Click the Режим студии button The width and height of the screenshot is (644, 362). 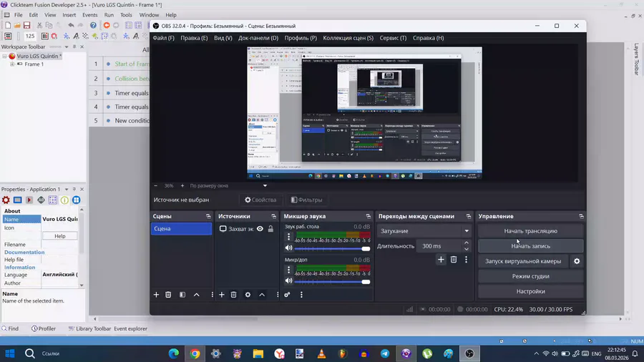pos(531,276)
